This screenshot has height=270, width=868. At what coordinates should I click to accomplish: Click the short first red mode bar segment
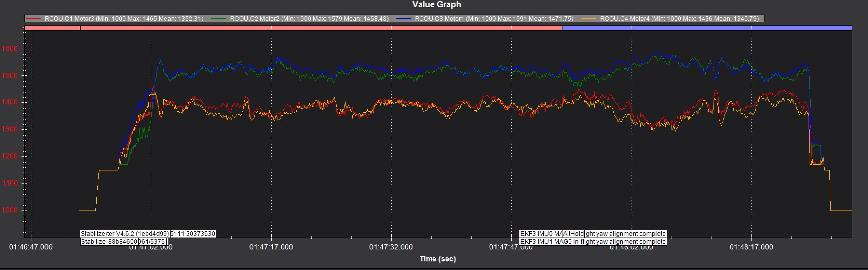pyautogui.click(x=52, y=28)
